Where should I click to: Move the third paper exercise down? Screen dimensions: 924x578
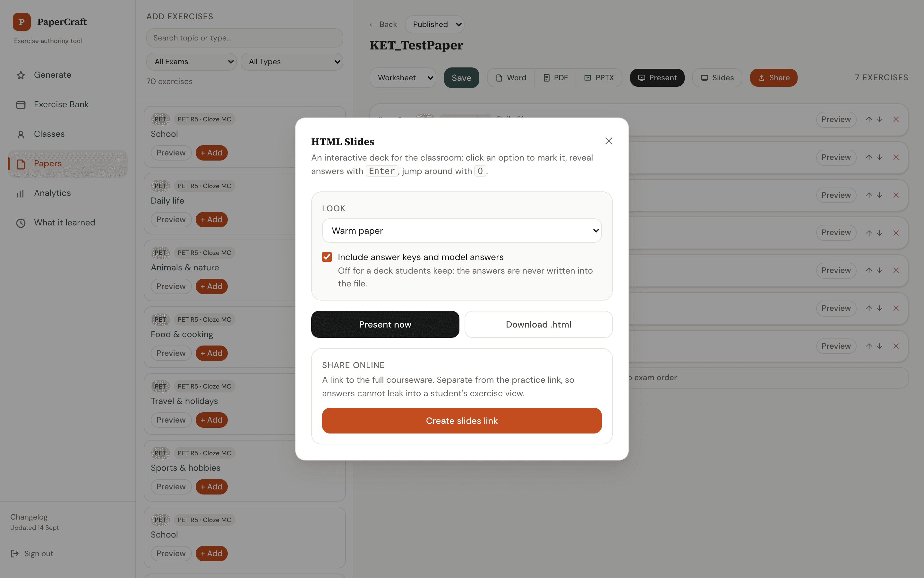tap(879, 195)
